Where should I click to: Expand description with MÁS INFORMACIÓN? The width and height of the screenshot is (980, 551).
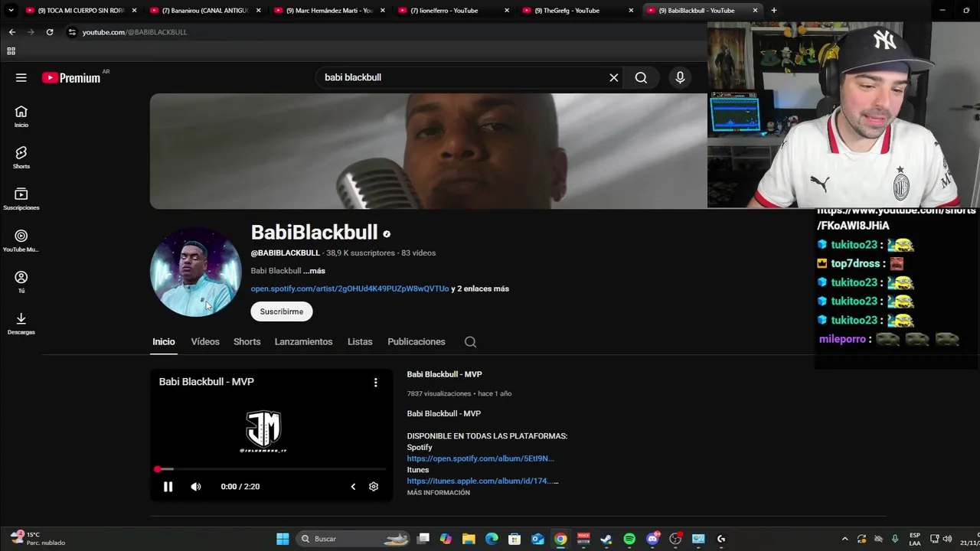tap(439, 493)
